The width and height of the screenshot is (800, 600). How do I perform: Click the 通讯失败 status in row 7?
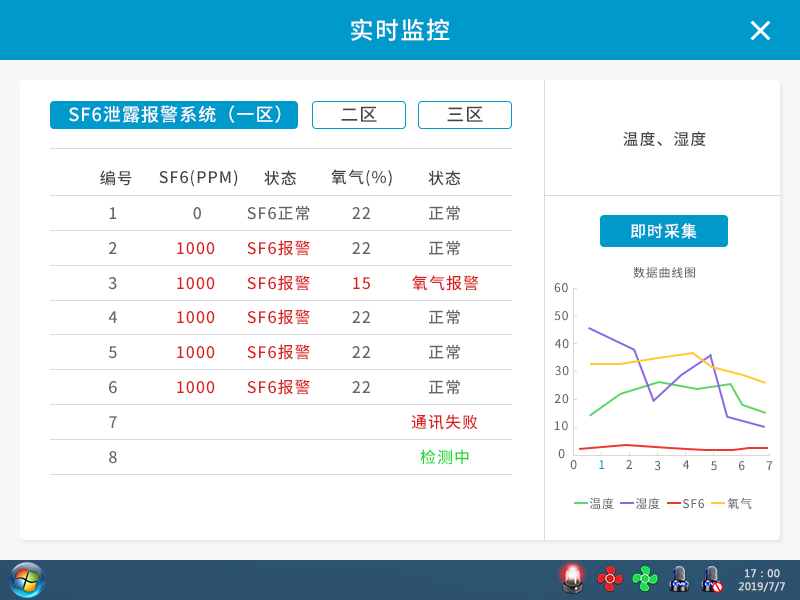tap(444, 422)
